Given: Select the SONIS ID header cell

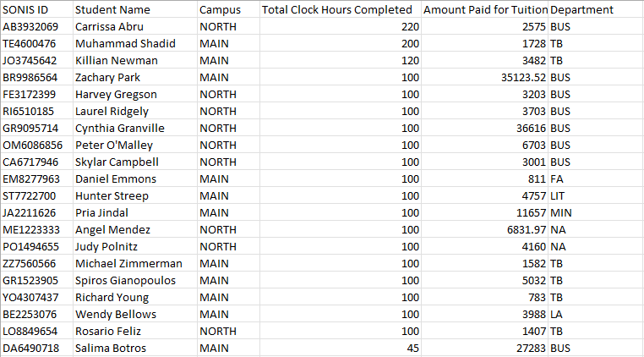Looking at the screenshot, I should point(25,10).
